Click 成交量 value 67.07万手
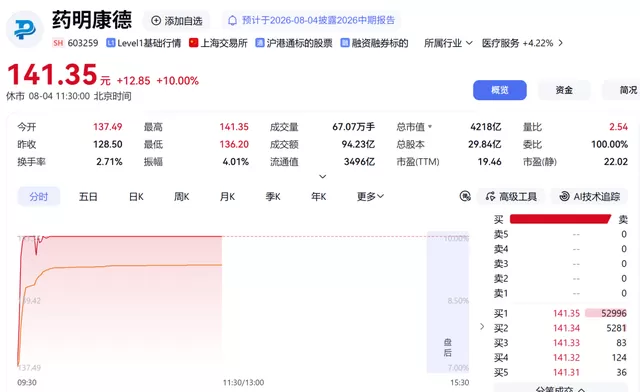Image resolution: width=640 pixels, height=392 pixels. point(353,127)
